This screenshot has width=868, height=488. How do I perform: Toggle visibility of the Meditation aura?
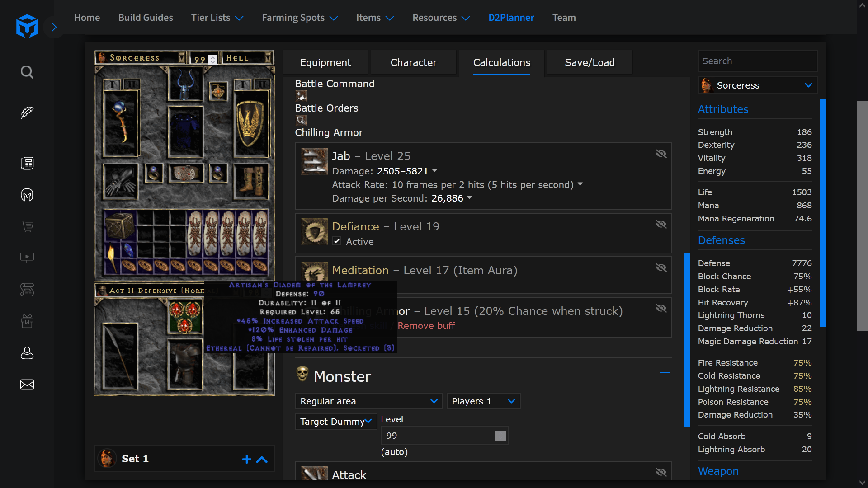click(661, 268)
